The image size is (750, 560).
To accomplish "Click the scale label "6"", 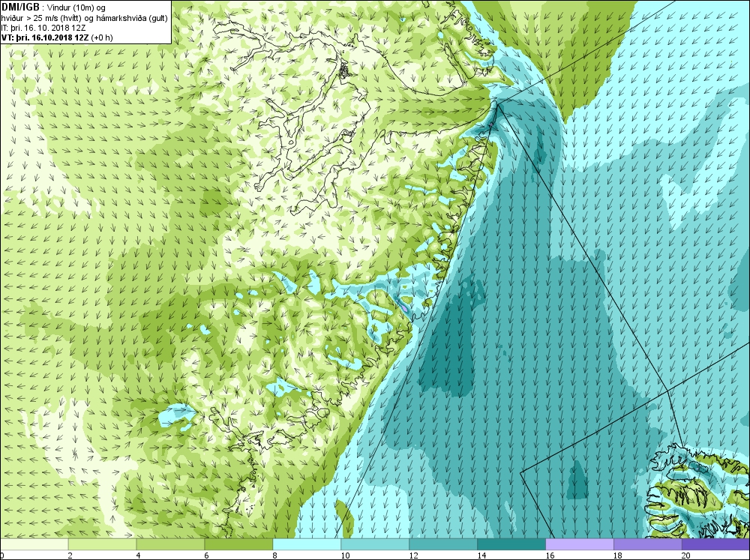I will (x=207, y=556).
